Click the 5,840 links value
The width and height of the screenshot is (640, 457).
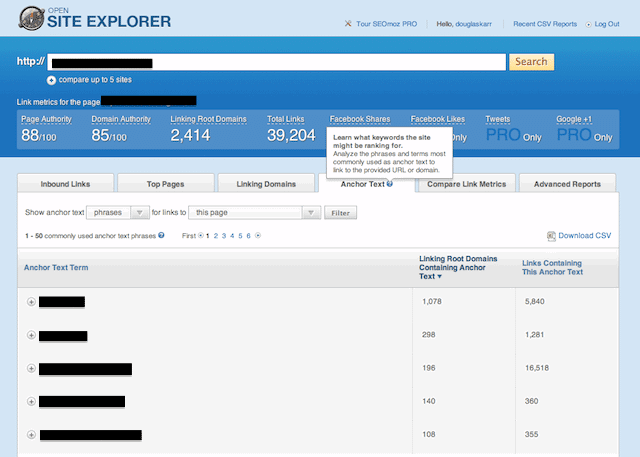point(535,302)
